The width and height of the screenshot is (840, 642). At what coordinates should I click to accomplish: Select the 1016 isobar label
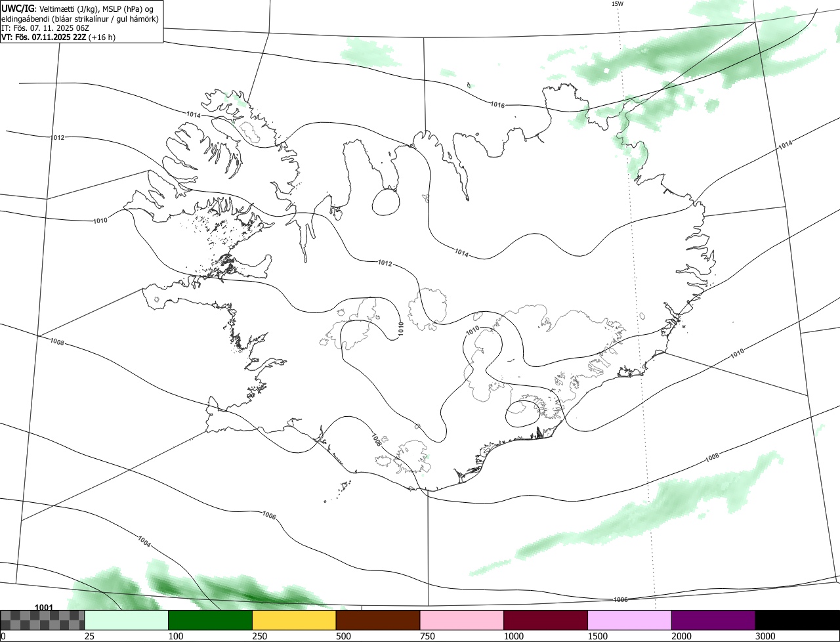pos(497,104)
